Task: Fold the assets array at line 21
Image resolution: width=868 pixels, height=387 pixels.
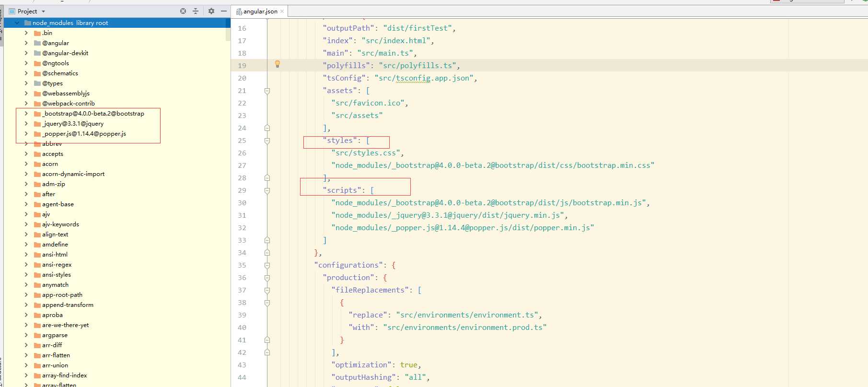Action: pyautogui.click(x=267, y=91)
